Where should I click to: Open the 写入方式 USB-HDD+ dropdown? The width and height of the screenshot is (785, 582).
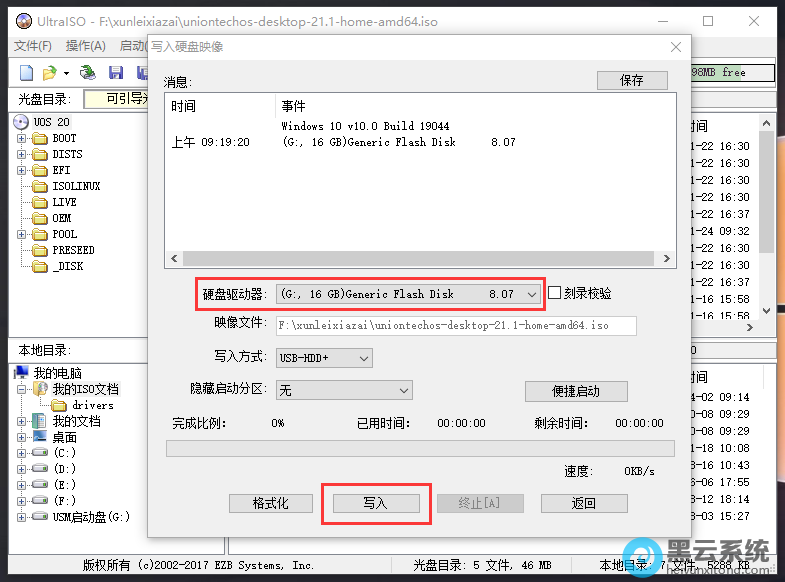(x=363, y=358)
